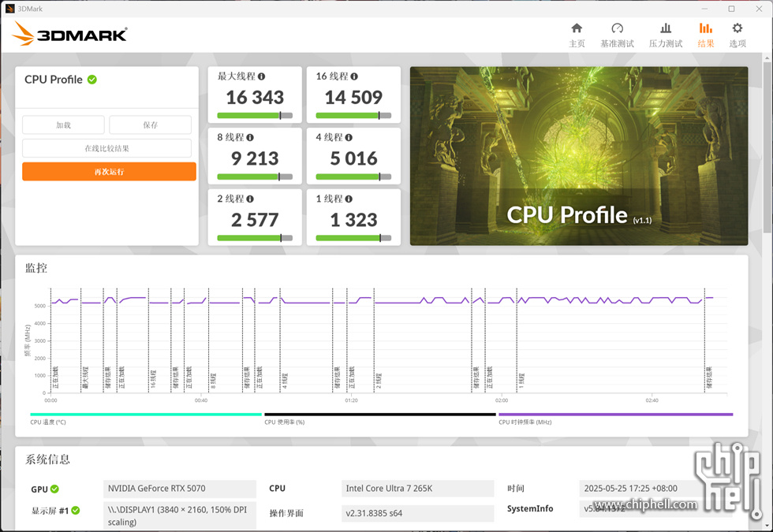The image size is (773, 532).
Task: Click the SystemInfo label
Action: [530, 508]
